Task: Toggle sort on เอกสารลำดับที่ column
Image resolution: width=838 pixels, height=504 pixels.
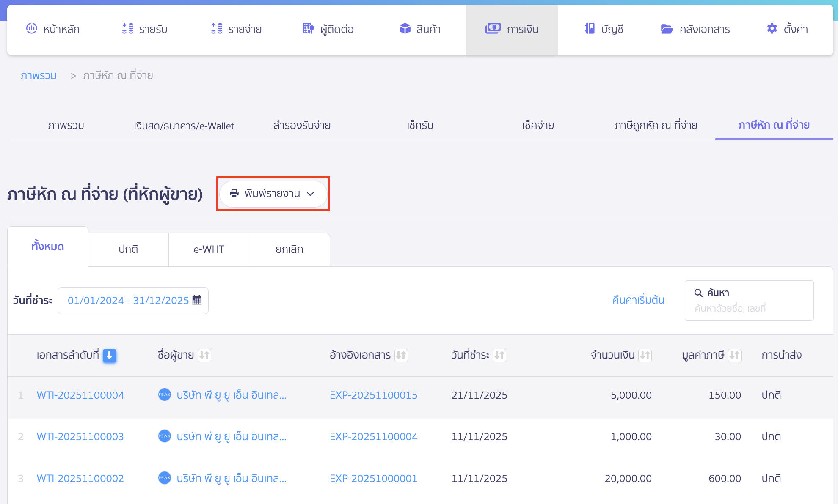Action: coord(110,355)
